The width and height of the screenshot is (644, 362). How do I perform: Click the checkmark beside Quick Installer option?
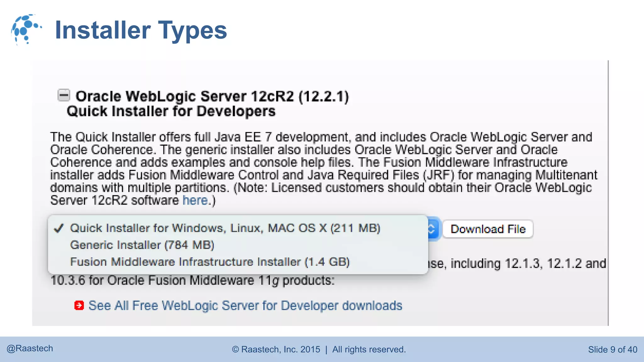[59, 228]
